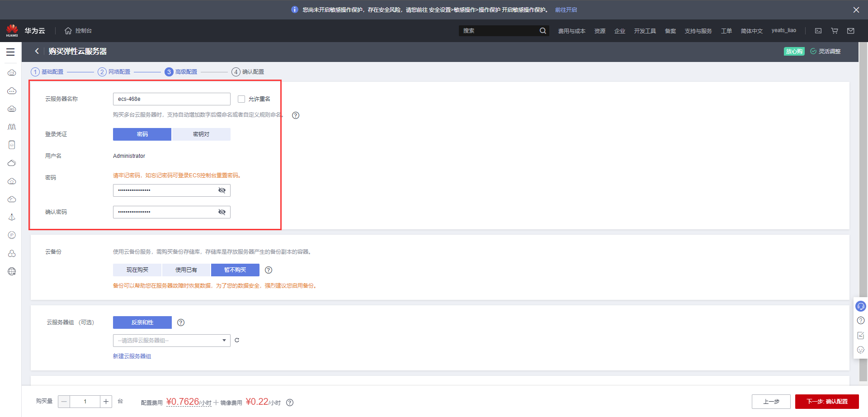Open the first cloud server sidebar icon
This screenshot has height=417, width=868.
pos(12,72)
